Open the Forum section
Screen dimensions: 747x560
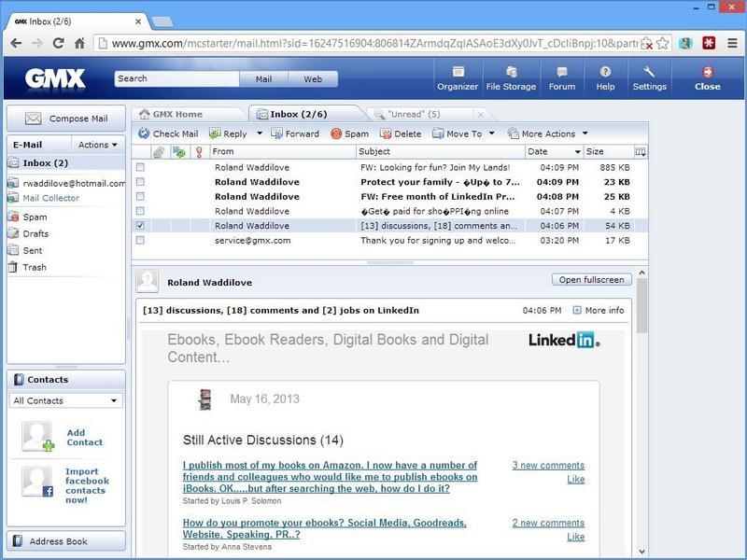[x=562, y=78]
